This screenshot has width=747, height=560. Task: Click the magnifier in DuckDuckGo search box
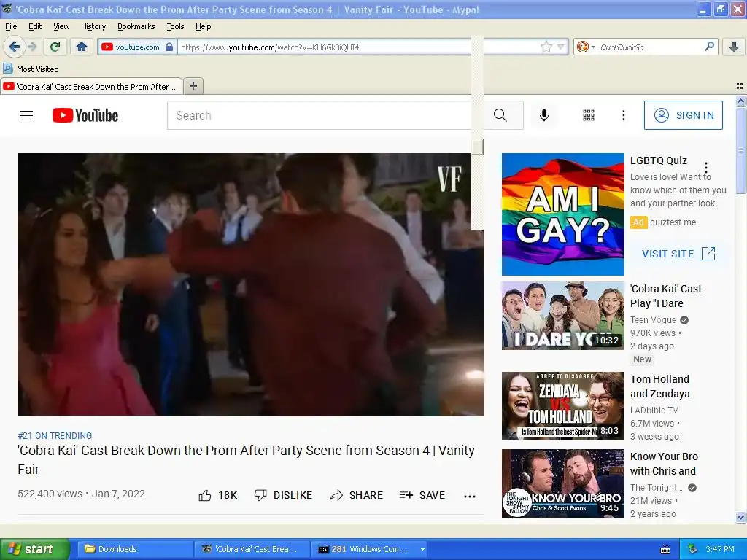[x=709, y=46]
